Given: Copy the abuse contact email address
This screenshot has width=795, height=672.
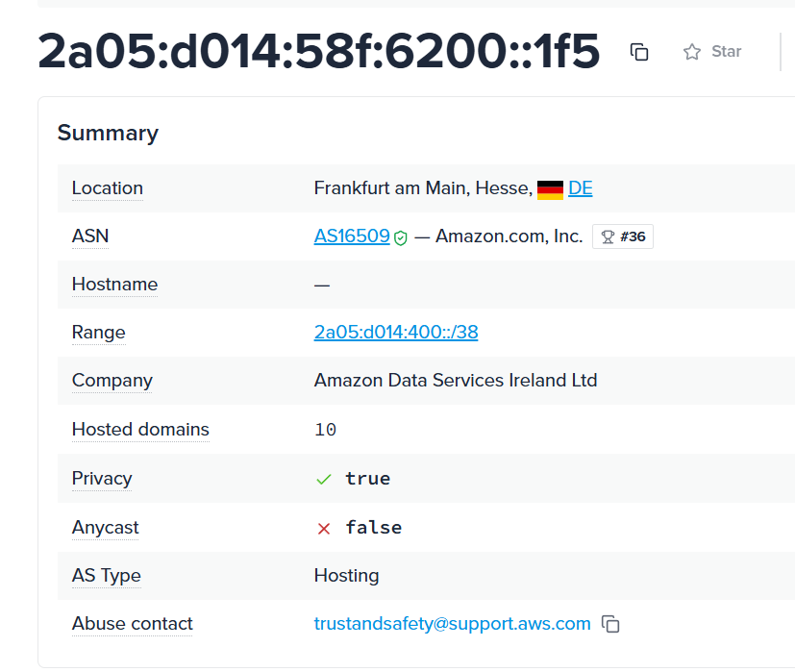Looking at the screenshot, I should pos(610,624).
